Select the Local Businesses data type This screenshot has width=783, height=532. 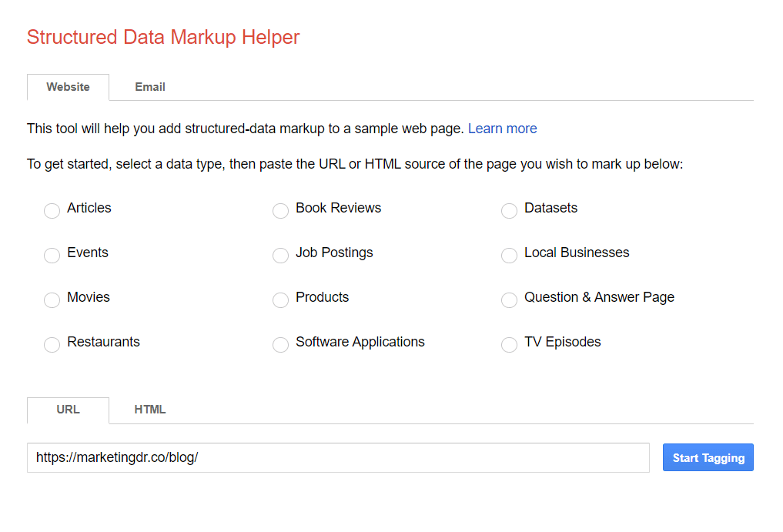509,255
